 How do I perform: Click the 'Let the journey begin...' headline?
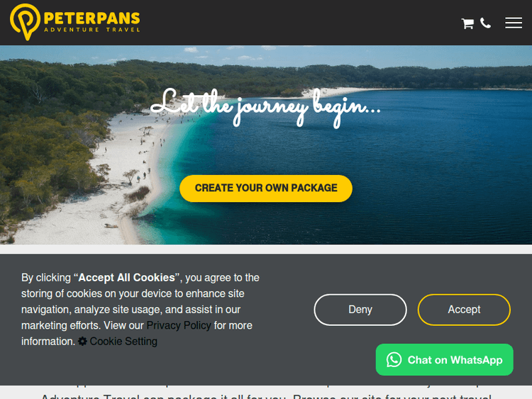266,107
